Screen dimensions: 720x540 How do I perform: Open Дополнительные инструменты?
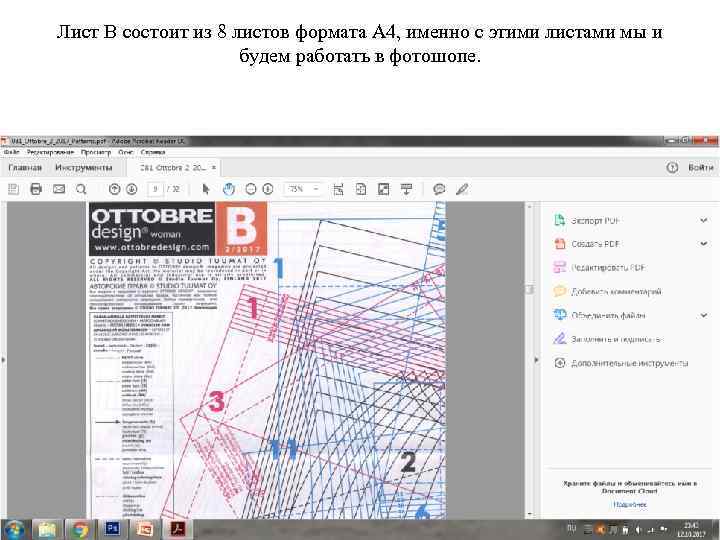click(621, 363)
